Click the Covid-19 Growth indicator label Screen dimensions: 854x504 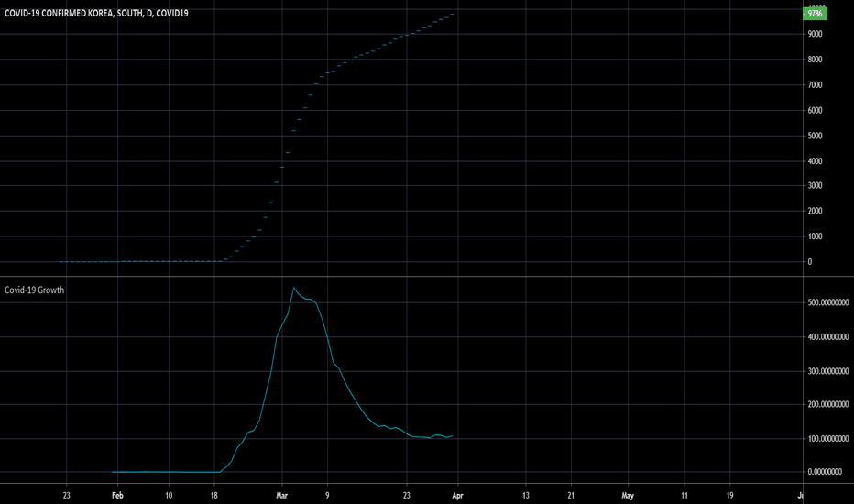pyautogui.click(x=34, y=290)
